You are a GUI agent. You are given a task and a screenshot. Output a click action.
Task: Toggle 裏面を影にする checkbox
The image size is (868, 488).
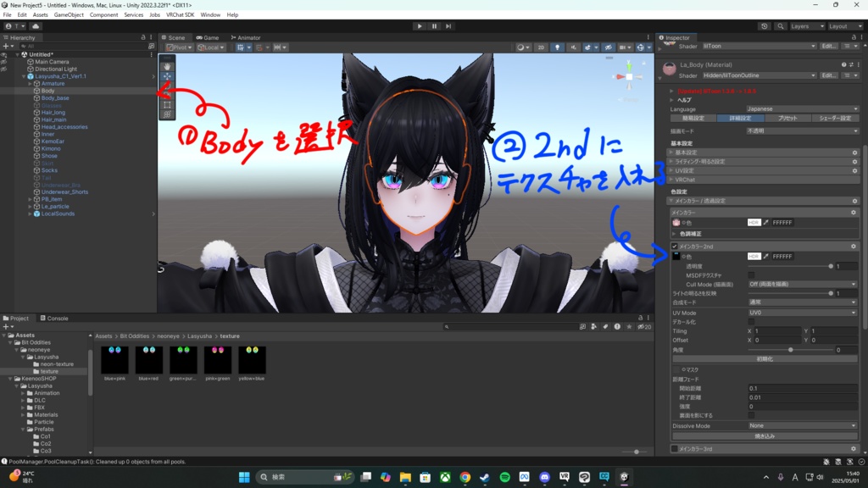point(751,415)
